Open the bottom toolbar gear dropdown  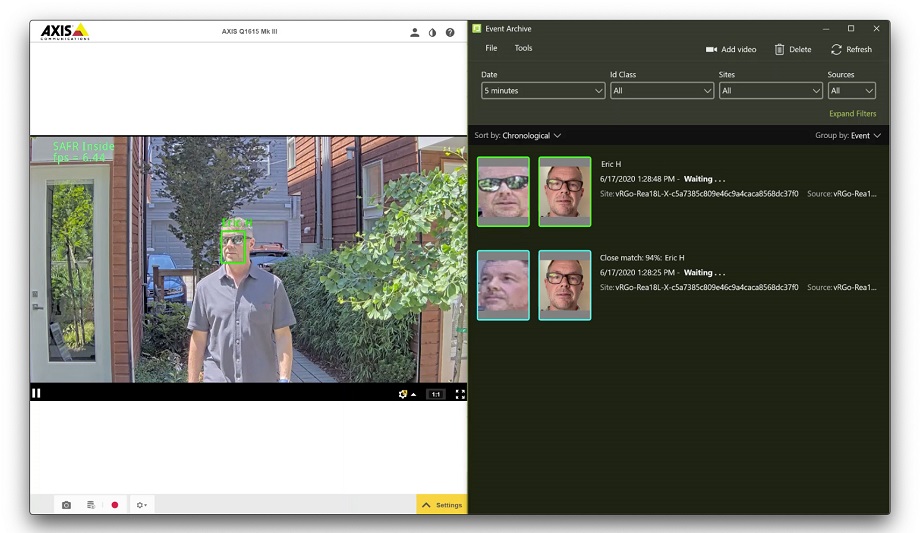tap(141, 505)
